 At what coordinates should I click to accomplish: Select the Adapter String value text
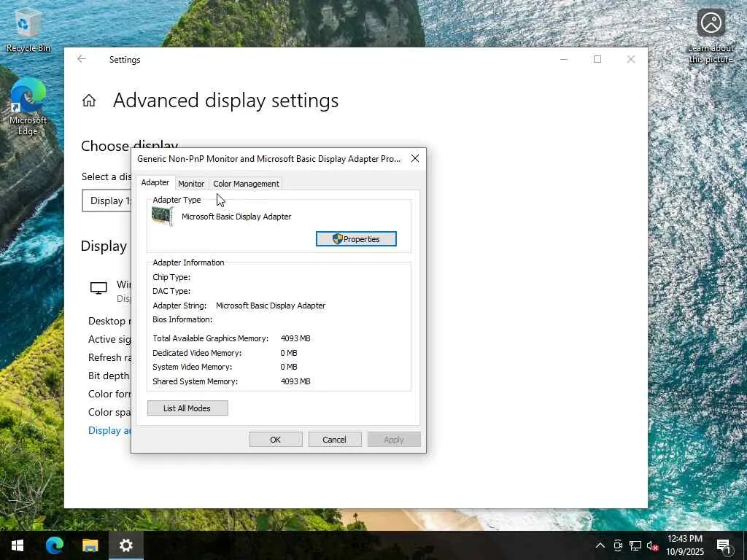coord(271,306)
